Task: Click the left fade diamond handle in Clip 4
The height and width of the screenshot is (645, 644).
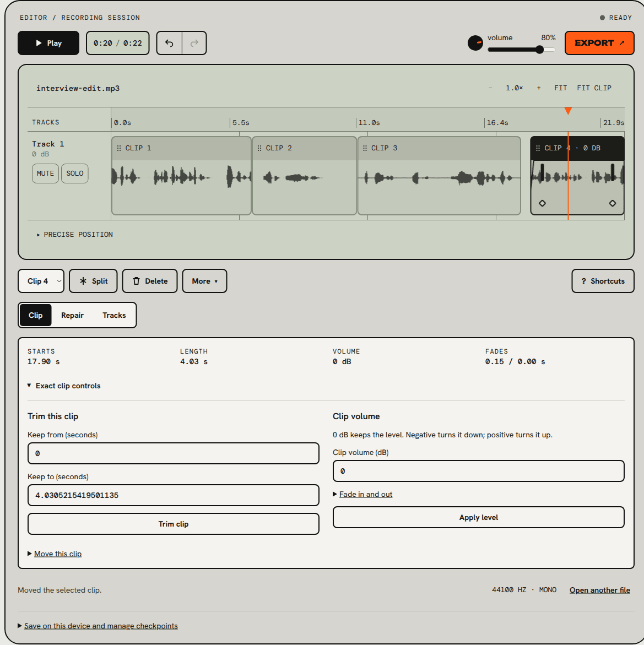Action: tap(542, 203)
